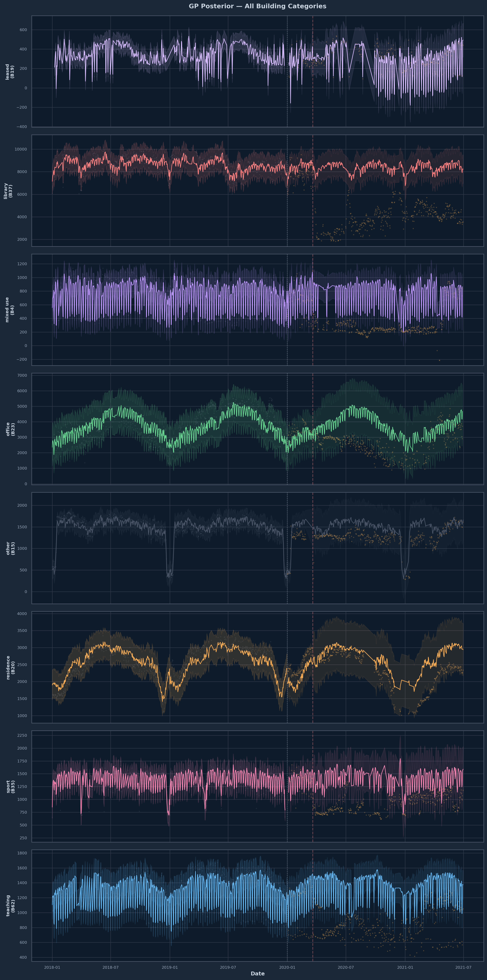487x980 pixels.
Task: Click the 10000 tick on library panel
Action: [x=21, y=149]
